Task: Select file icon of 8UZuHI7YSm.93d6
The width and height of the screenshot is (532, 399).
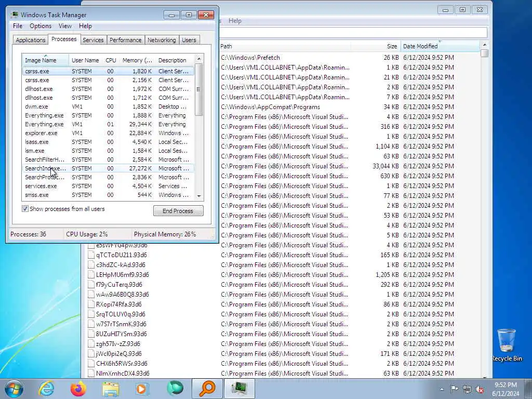Action: pyautogui.click(x=91, y=334)
